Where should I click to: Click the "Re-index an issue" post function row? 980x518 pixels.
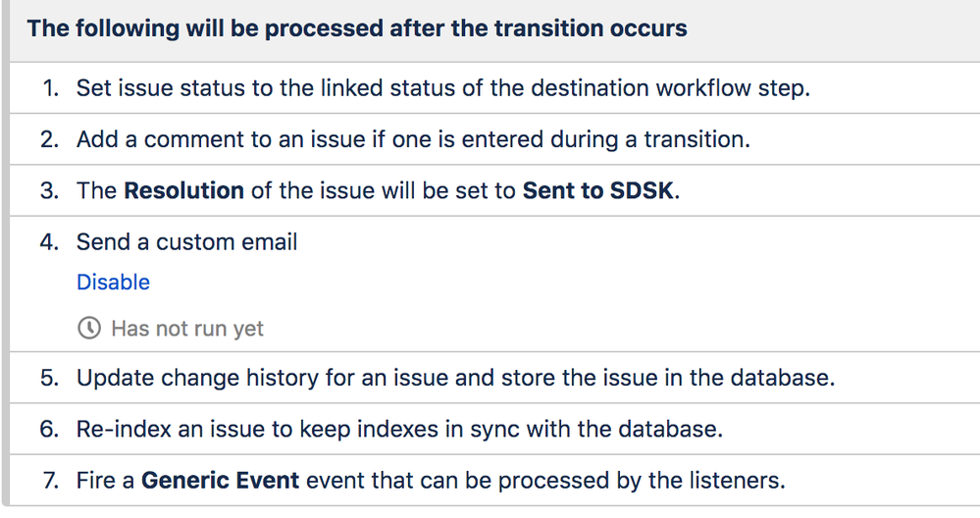click(x=495, y=430)
